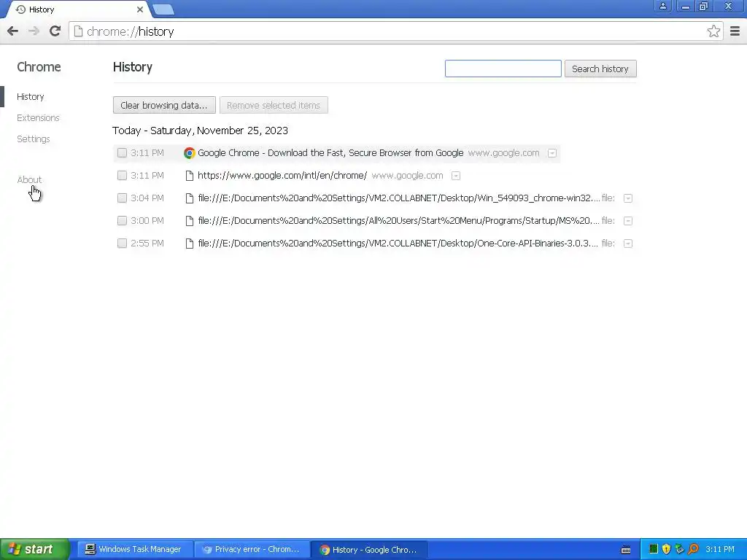Open About in the left sidebar
The width and height of the screenshot is (747, 560).
29,179
